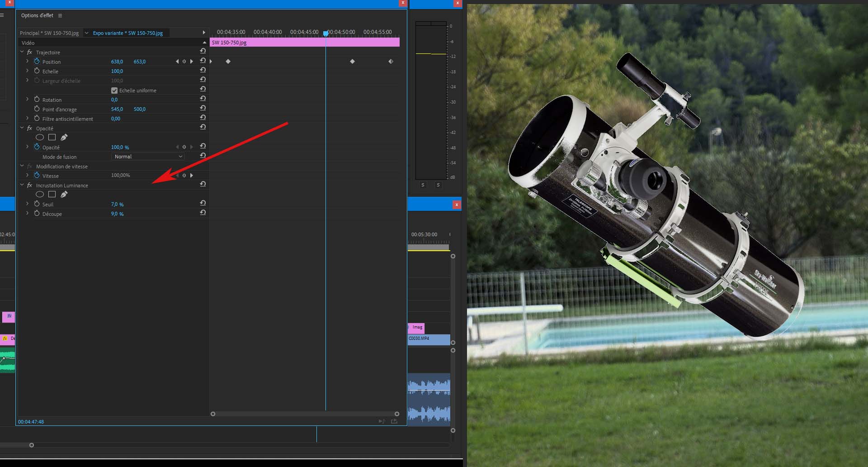
Task: Click the Position X value 638,0
Action: coord(117,62)
